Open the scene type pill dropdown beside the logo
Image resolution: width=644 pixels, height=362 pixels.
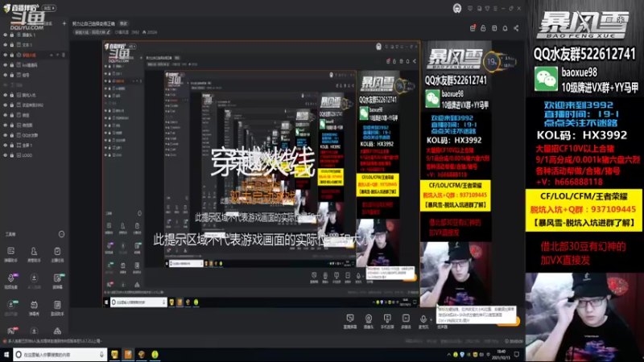coord(49,8)
